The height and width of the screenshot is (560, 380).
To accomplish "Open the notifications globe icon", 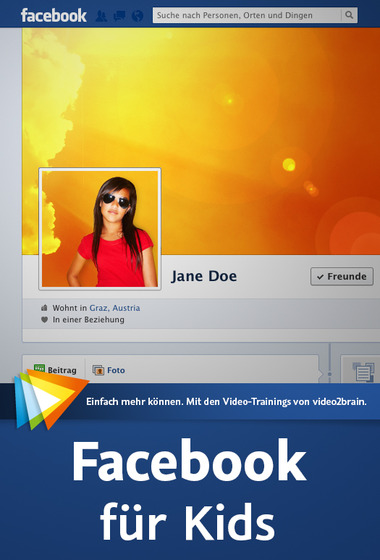I will coord(137,16).
